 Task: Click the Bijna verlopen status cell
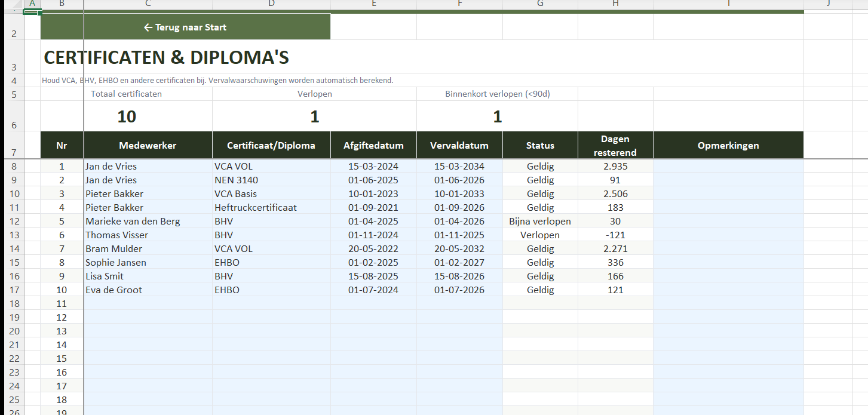click(x=540, y=222)
